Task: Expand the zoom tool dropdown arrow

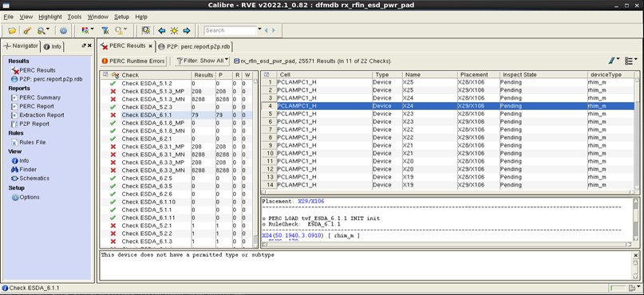Action: pyautogui.click(x=47, y=29)
